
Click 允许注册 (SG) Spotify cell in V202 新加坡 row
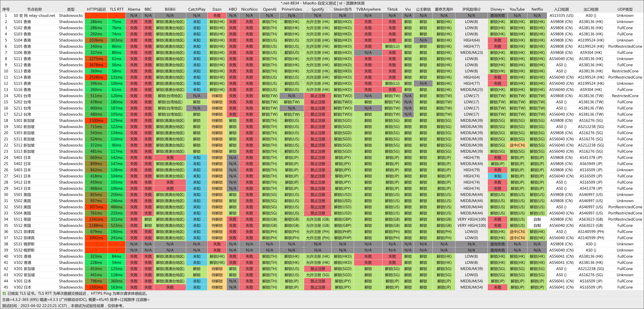[x=318, y=275]
